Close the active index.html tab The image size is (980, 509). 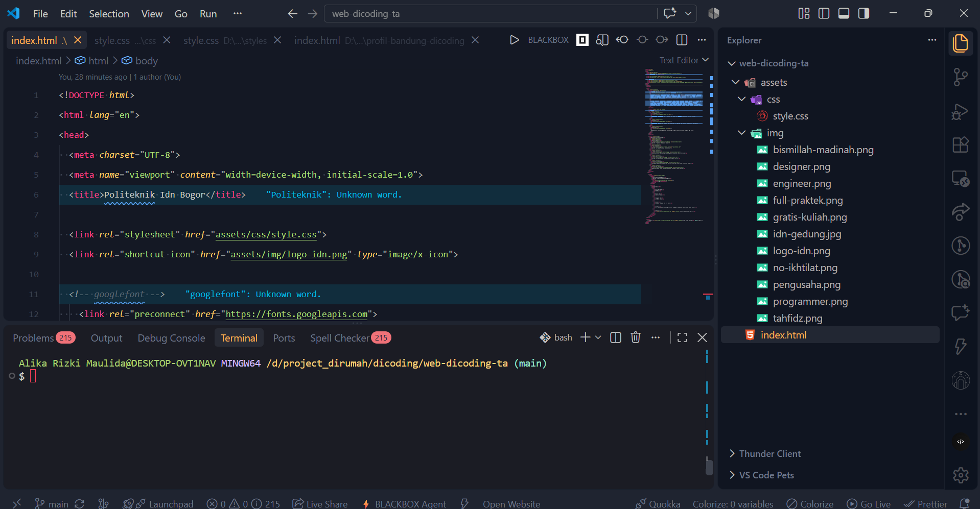pos(78,40)
